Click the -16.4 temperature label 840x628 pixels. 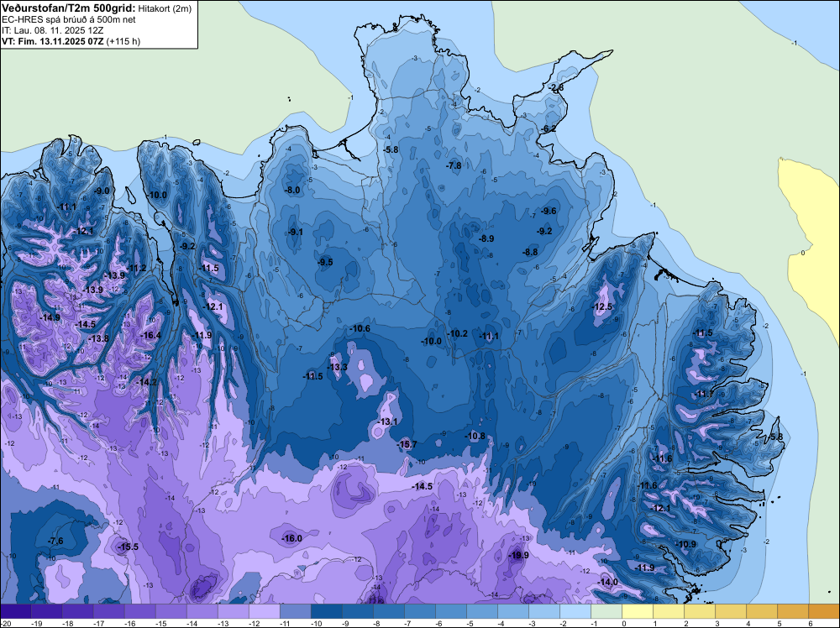tap(150, 335)
